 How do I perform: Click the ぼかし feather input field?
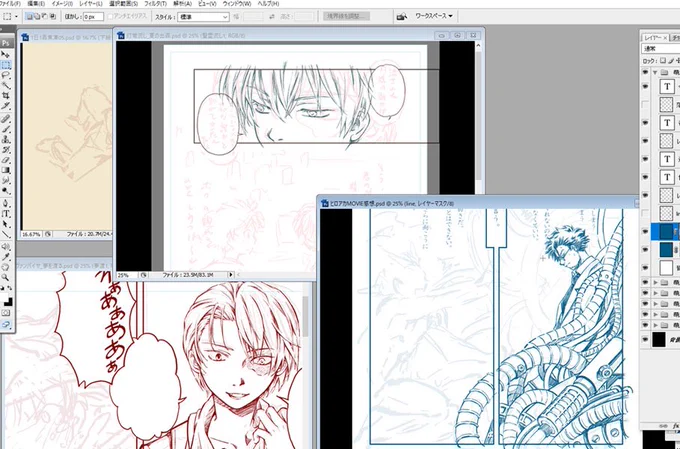pos(93,17)
